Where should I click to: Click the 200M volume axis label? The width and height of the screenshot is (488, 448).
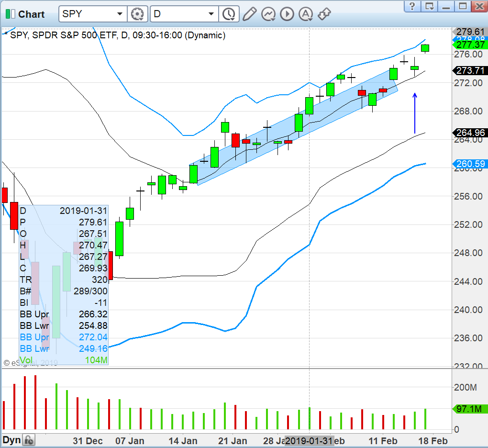(466, 388)
